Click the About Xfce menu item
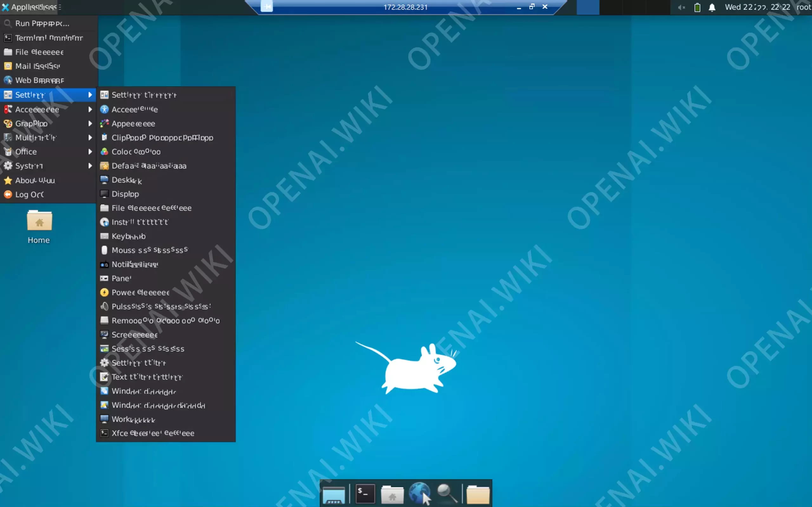Screen dimensions: 812x507 click(x=35, y=180)
